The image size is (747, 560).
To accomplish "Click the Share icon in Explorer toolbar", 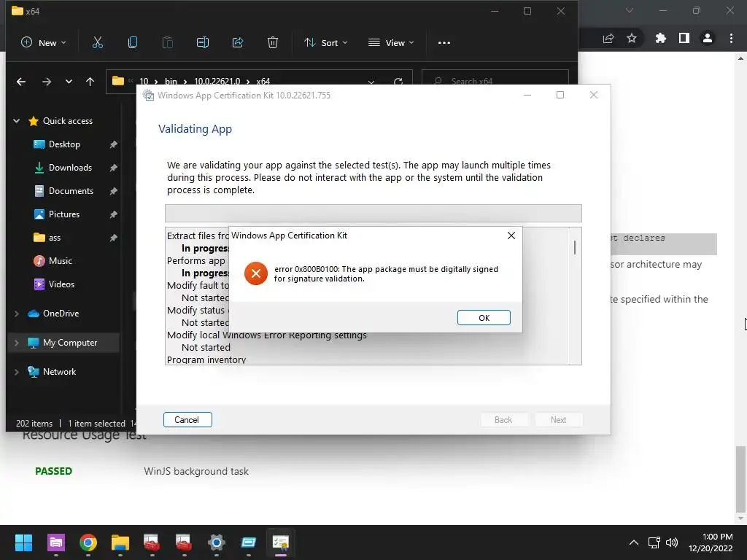I will click(x=238, y=42).
